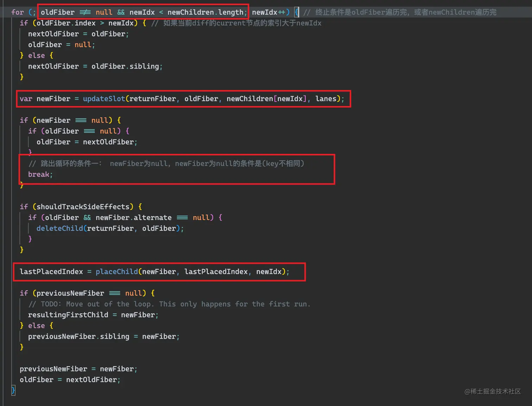Click the "var" keyword declaring newFiber
This screenshot has height=406, width=532.
point(26,99)
